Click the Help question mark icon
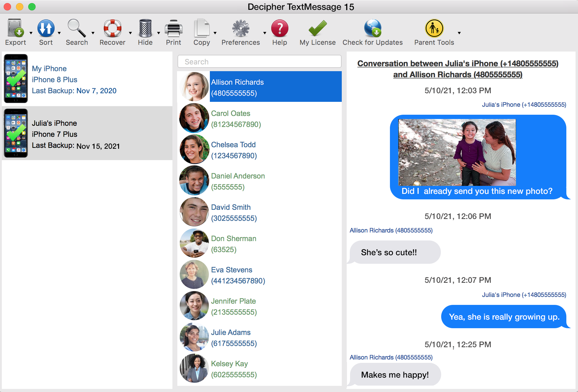 [x=279, y=29]
